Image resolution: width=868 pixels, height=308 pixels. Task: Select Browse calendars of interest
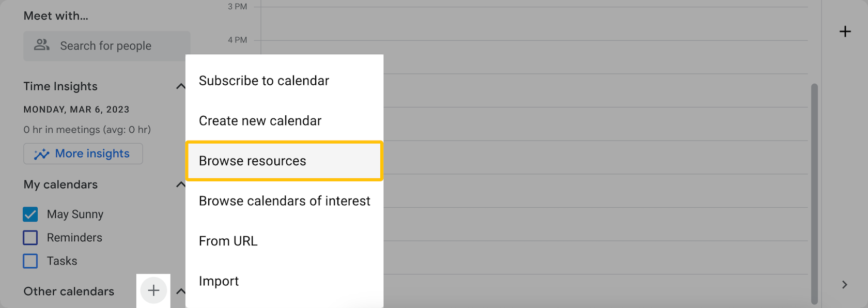(x=284, y=201)
